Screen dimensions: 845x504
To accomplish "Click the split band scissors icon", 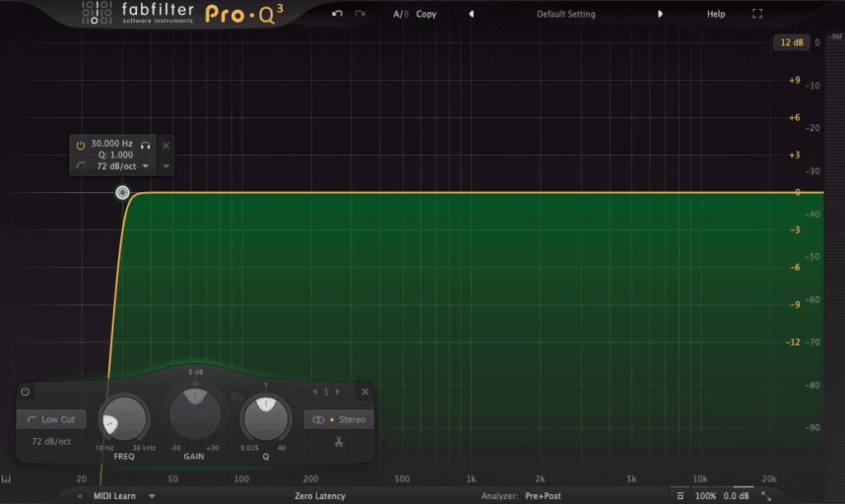I will pos(339,441).
